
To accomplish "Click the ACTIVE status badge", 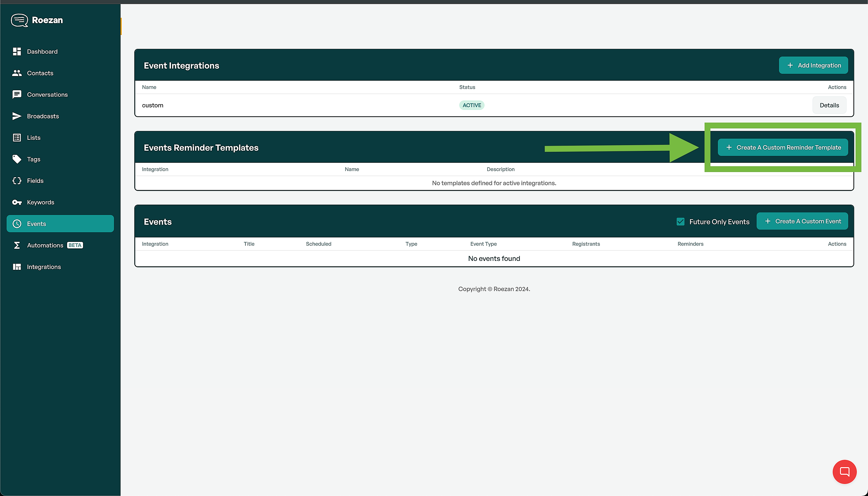I will pyautogui.click(x=471, y=105).
